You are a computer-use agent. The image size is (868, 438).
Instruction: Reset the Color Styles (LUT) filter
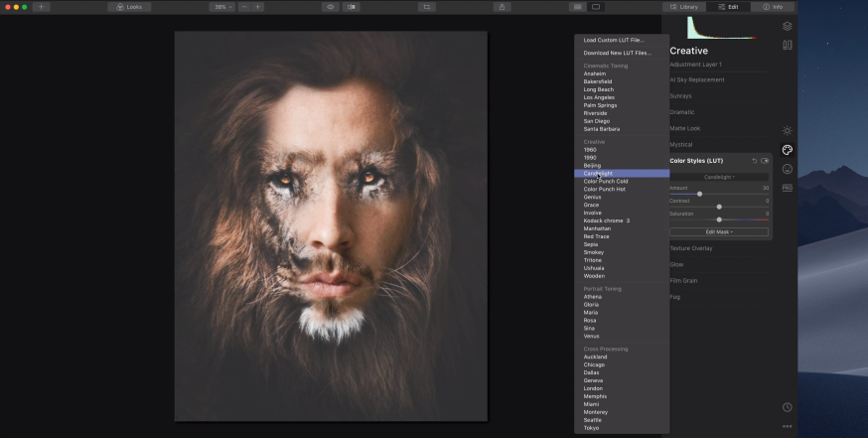pos(754,160)
